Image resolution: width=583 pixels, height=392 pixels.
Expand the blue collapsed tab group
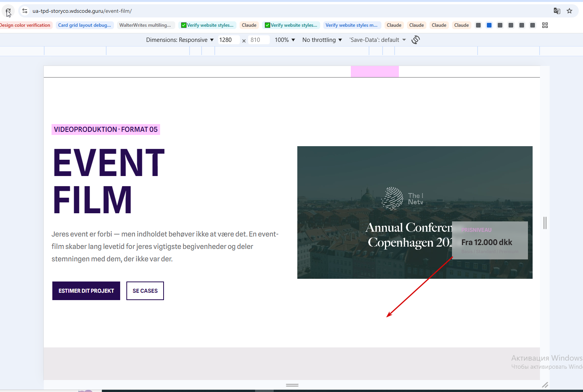pyautogui.click(x=489, y=25)
